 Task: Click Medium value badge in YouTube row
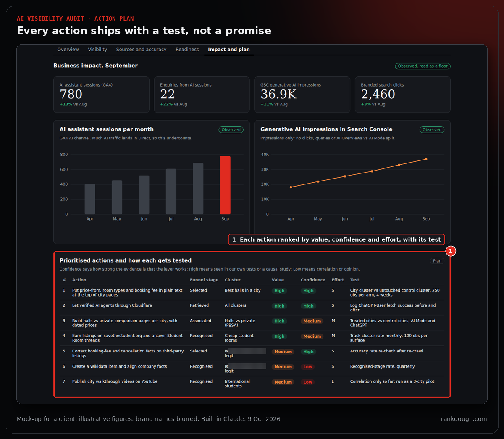[283, 382]
